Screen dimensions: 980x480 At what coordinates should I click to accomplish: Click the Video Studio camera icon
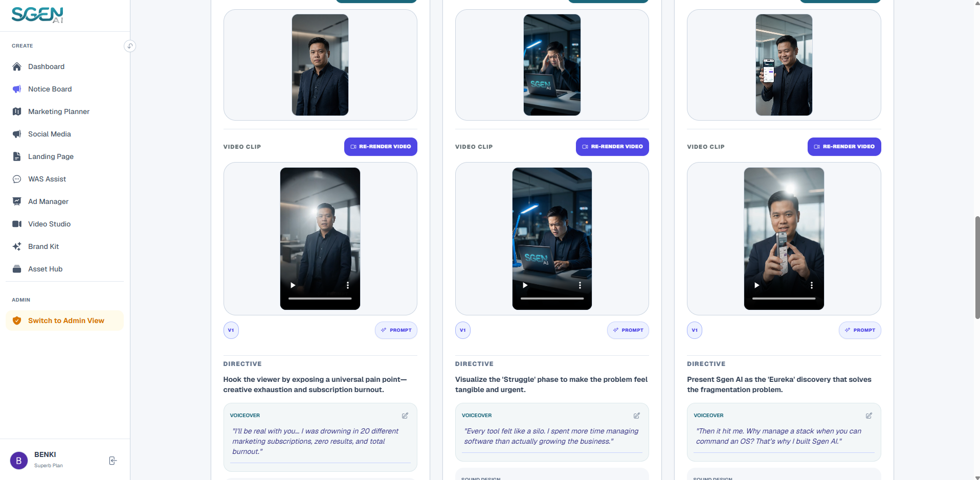(17, 224)
